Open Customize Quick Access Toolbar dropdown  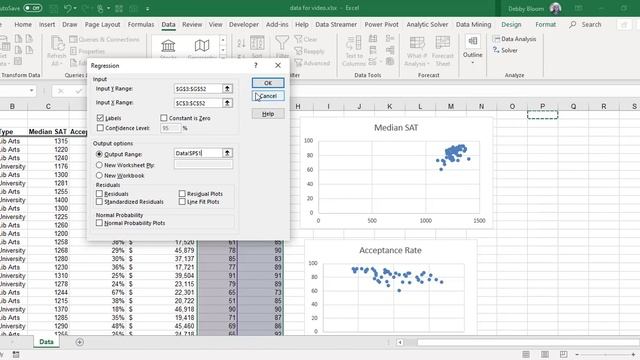click(147, 8)
